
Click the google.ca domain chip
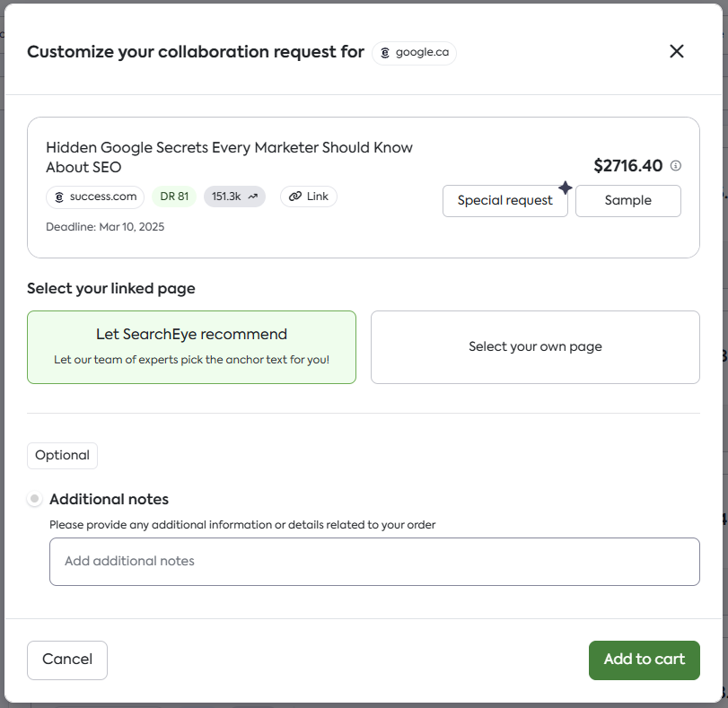tap(414, 53)
